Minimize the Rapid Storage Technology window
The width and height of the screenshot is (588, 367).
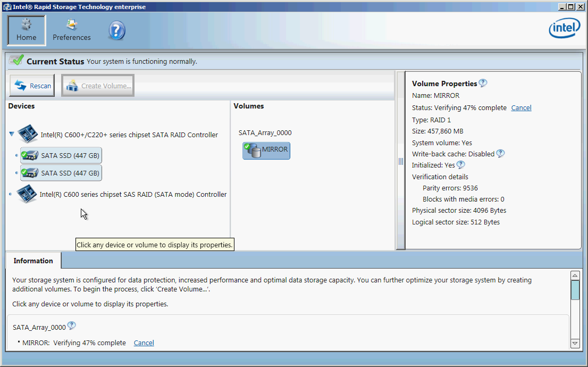(562, 7)
